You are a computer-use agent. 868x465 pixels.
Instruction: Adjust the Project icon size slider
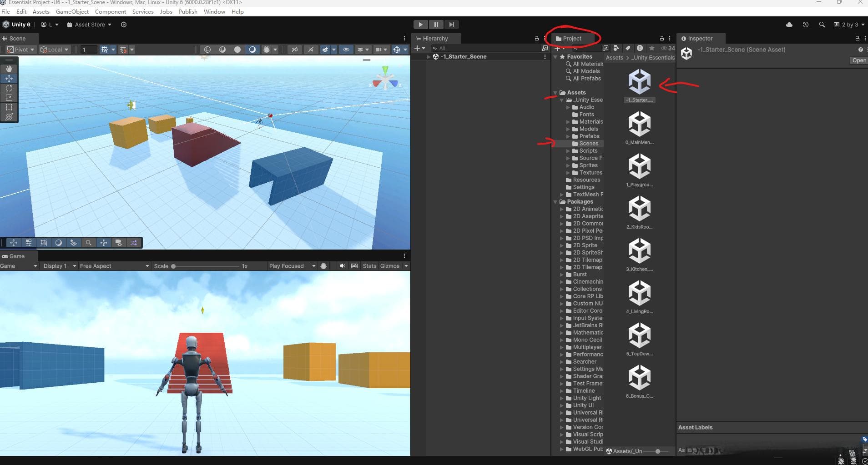click(658, 451)
